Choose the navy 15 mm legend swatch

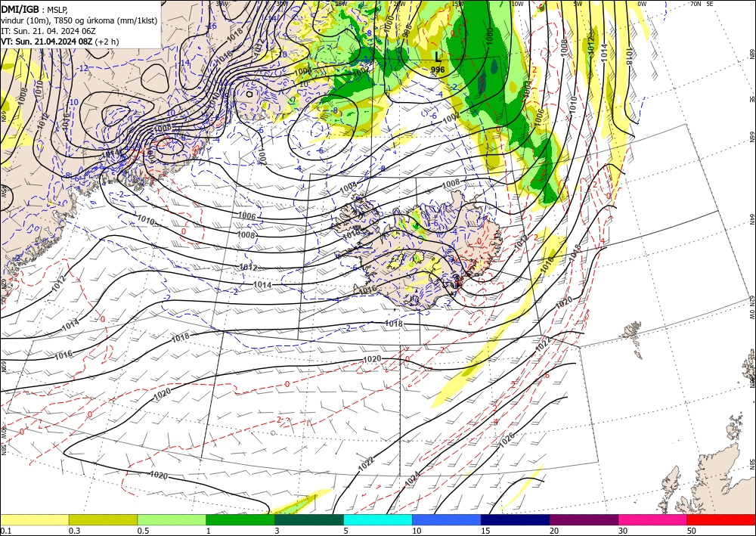515,519
